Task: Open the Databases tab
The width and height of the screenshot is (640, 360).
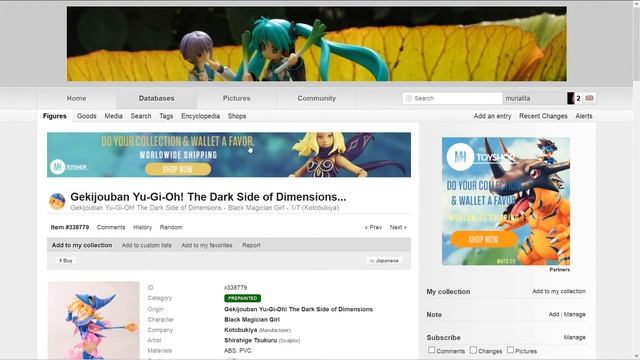Action: coord(156,98)
